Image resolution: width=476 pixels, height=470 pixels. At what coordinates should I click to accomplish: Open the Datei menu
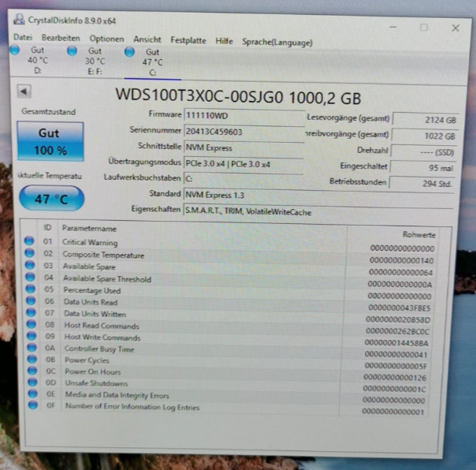tap(23, 37)
